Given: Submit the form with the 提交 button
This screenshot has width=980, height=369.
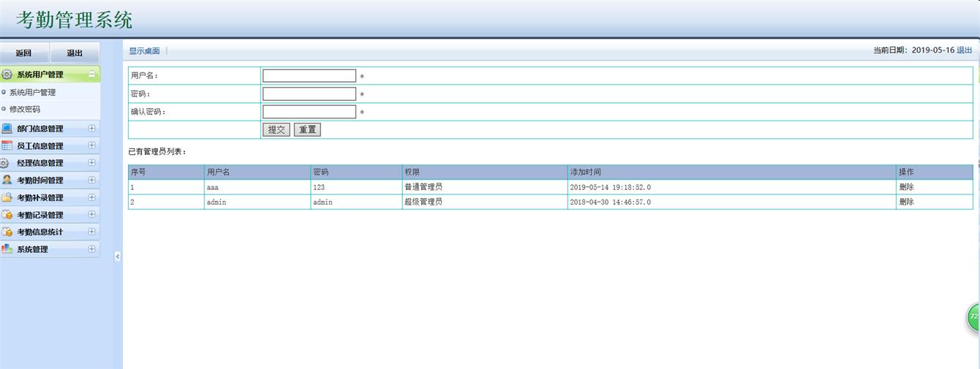Looking at the screenshot, I should coord(276,129).
